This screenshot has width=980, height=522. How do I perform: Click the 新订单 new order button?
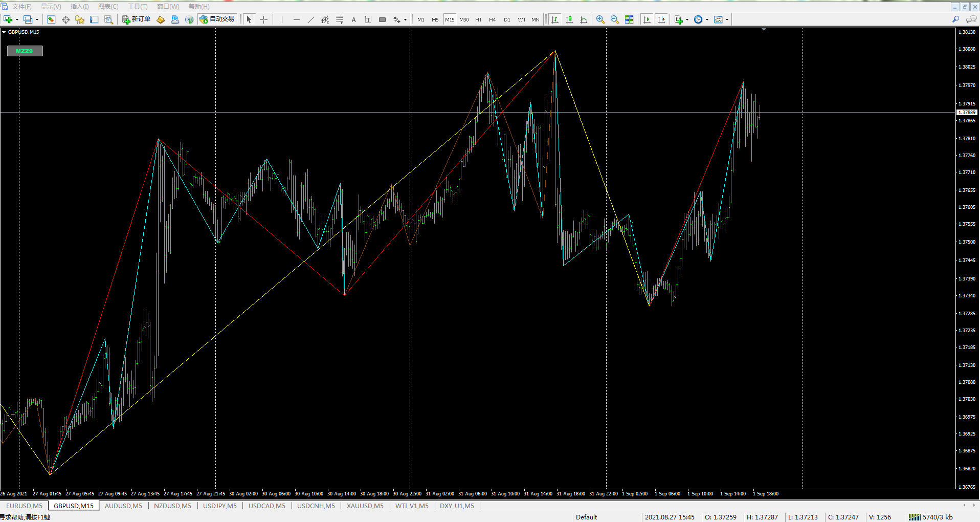(137, 19)
